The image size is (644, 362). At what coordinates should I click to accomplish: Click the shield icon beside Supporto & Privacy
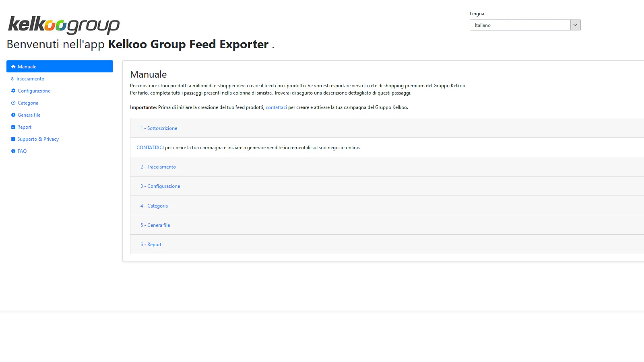tap(13, 139)
